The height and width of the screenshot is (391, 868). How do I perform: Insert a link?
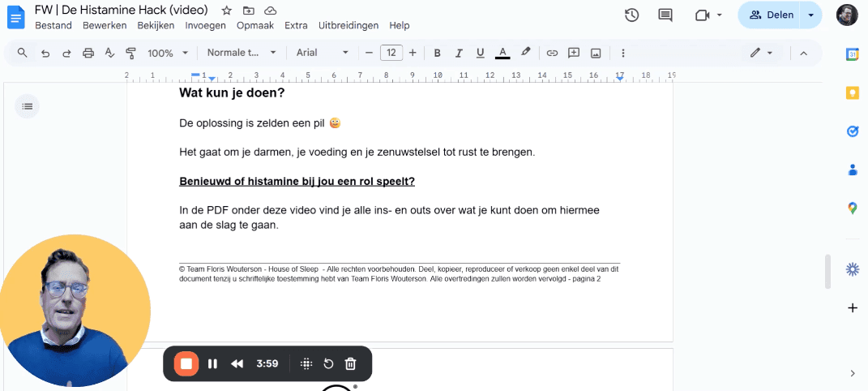552,54
